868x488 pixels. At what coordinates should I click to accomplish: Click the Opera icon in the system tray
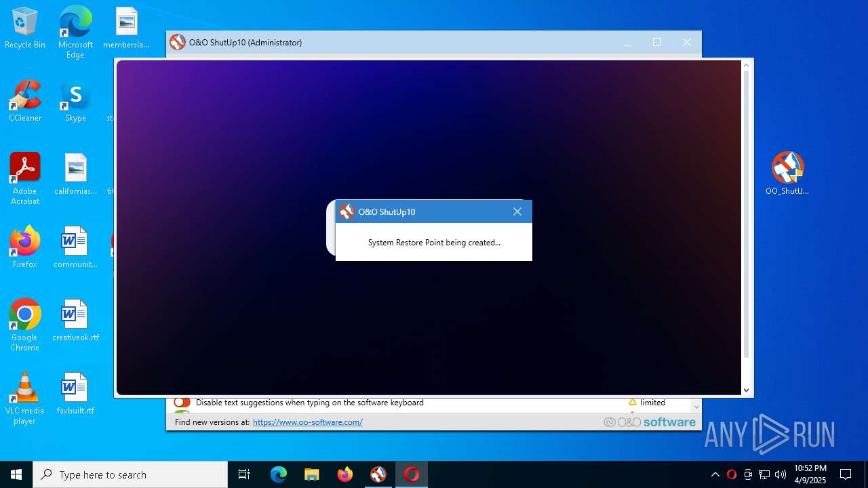click(732, 474)
